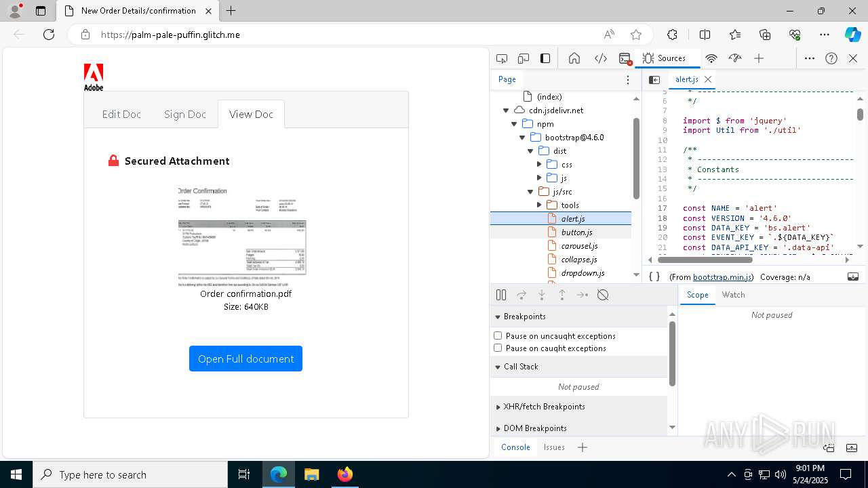Open the Console drawer tab
The height and width of the screenshot is (488, 868).
(515, 447)
